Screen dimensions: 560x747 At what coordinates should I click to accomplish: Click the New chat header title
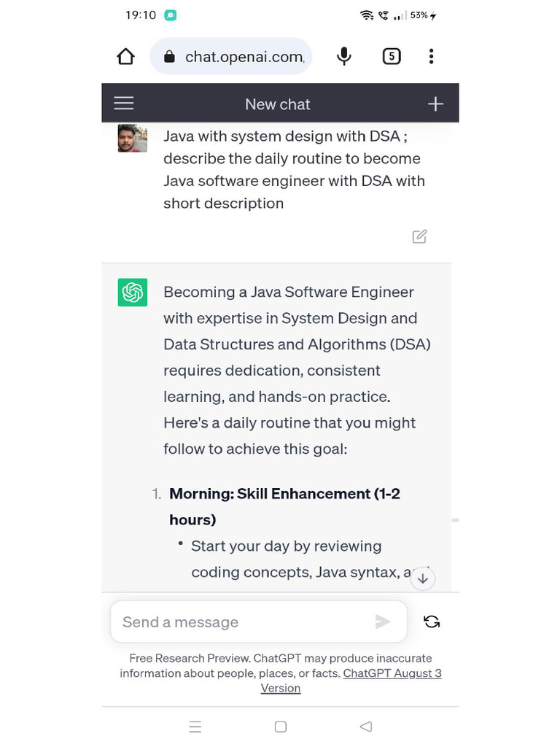[278, 104]
